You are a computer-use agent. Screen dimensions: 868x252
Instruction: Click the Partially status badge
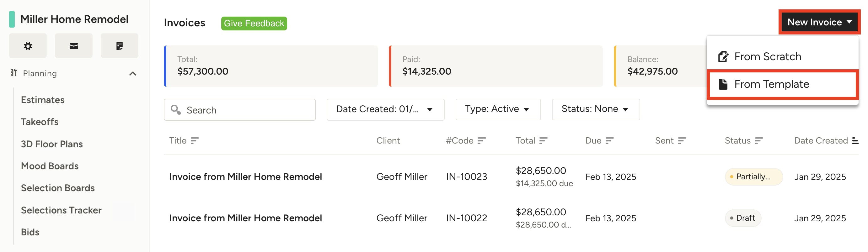(753, 177)
